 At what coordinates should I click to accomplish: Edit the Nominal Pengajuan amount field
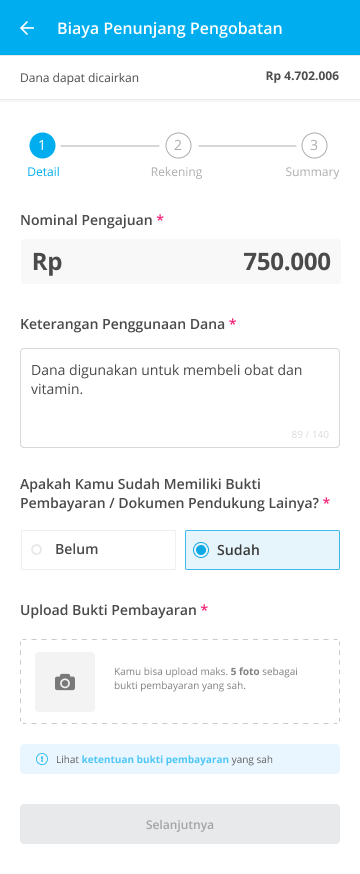(181, 261)
